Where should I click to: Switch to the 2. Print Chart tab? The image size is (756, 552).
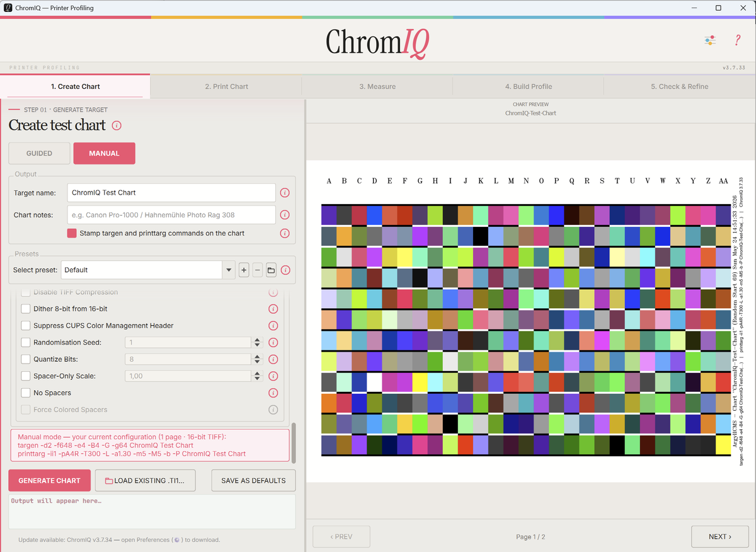pos(227,86)
